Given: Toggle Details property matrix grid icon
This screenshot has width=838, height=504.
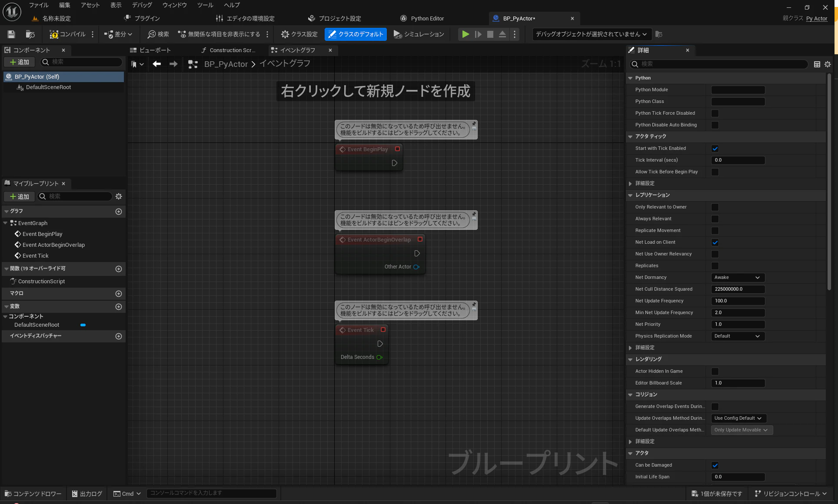Looking at the screenshot, I should click(x=817, y=64).
